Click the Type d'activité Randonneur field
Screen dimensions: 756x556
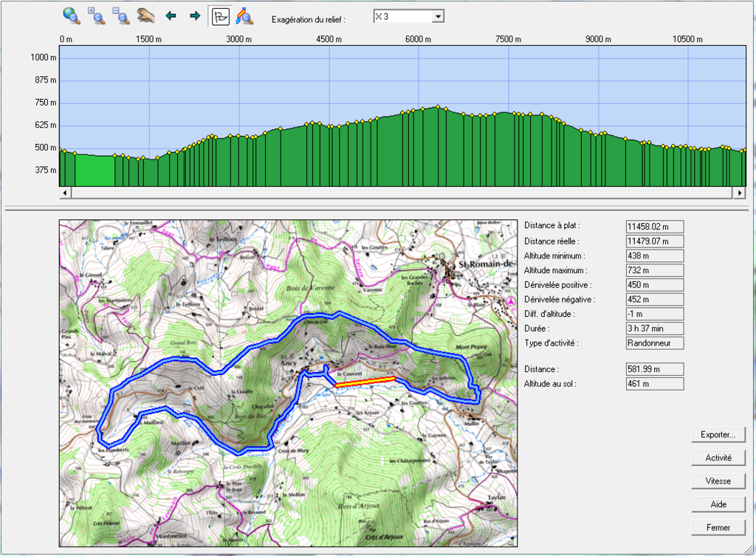(655, 343)
